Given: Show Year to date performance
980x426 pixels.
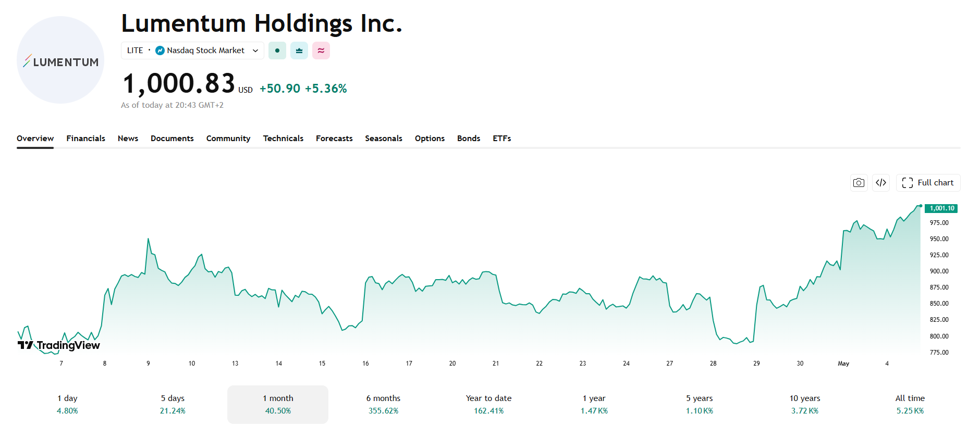Looking at the screenshot, I should pos(489,404).
